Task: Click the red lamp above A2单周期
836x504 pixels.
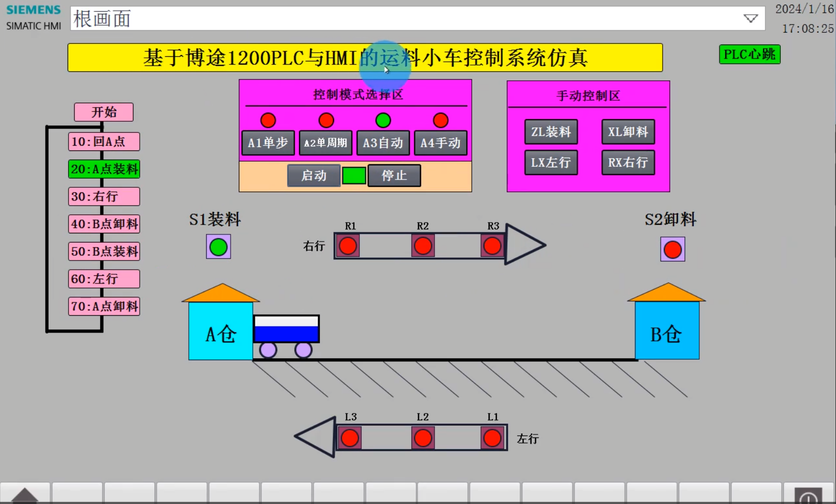Action: (x=326, y=120)
